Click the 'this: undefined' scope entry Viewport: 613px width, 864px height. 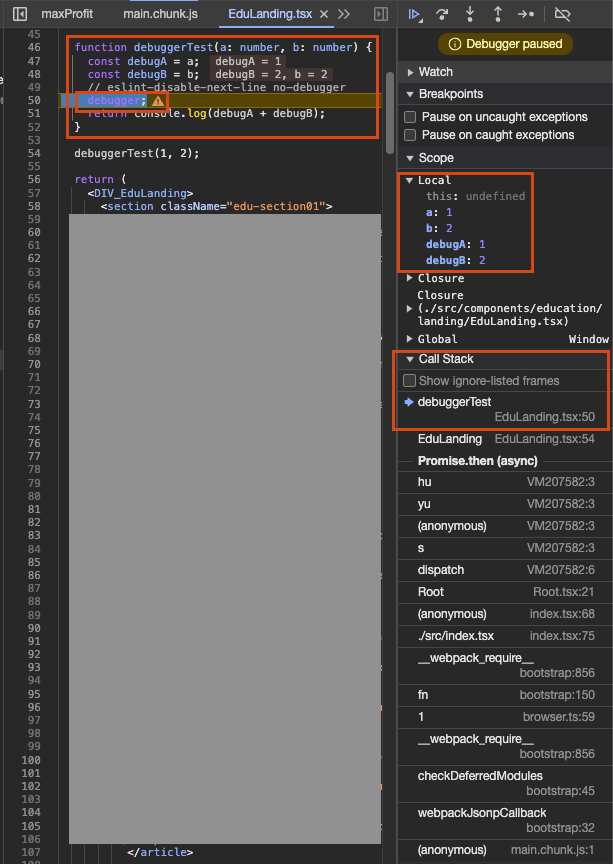coord(475,196)
